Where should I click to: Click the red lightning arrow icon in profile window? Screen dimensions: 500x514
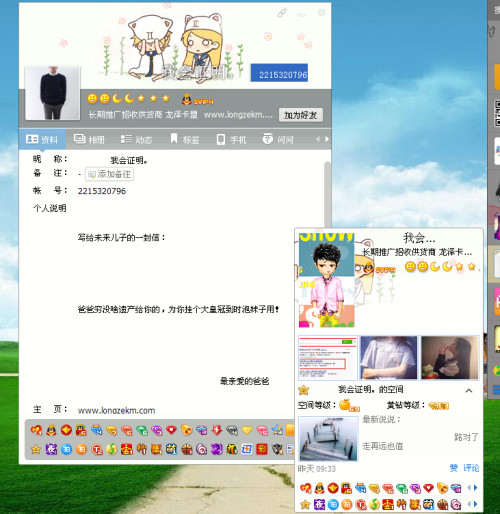coord(217,430)
